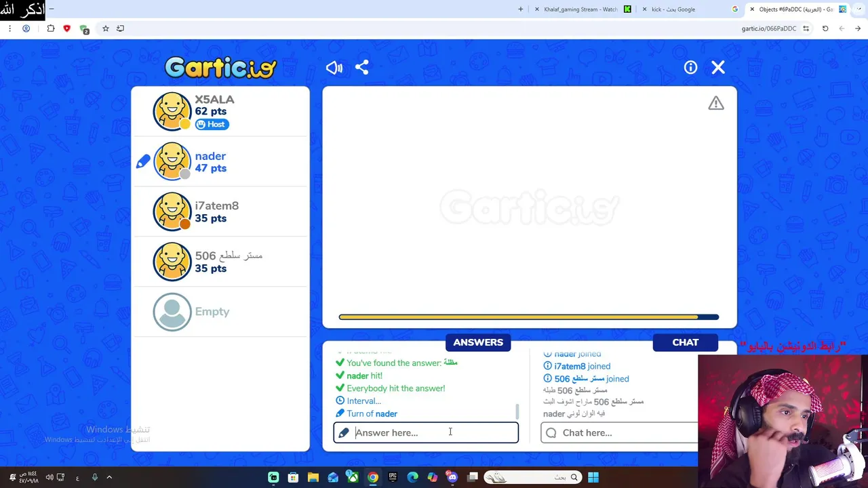Image resolution: width=868 pixels, height=488 pixels.
Task: Open the room info icon
Action: click(x=690, y=68)
